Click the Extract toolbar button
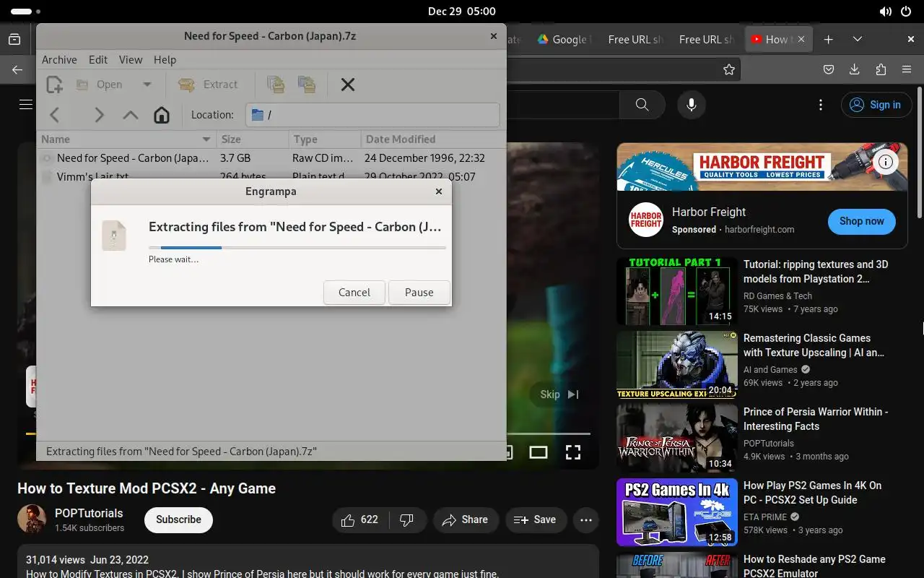Viewport: 924px width, 578px height. pyautogui.click(x=208, y=85)
